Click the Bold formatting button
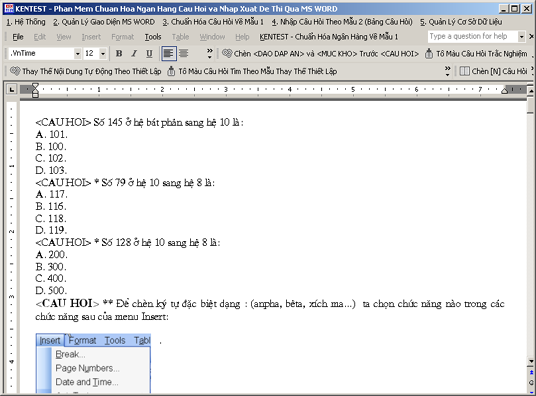The width and height of the screenshot is (536, 396). (119, 53)
